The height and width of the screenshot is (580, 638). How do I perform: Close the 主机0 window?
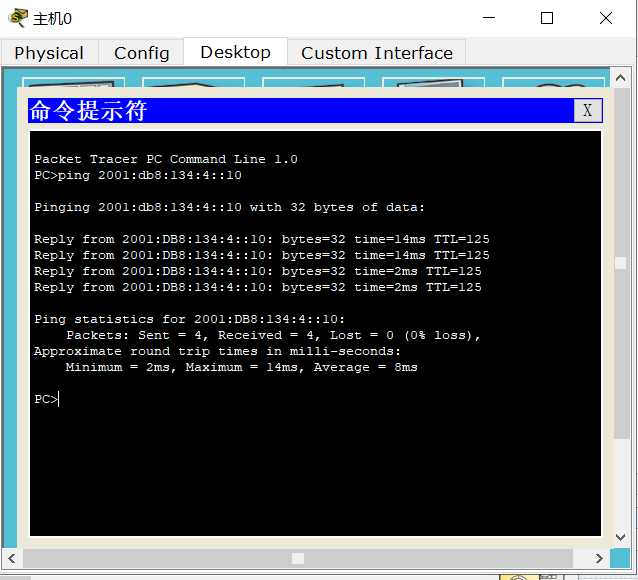(606, 18)
